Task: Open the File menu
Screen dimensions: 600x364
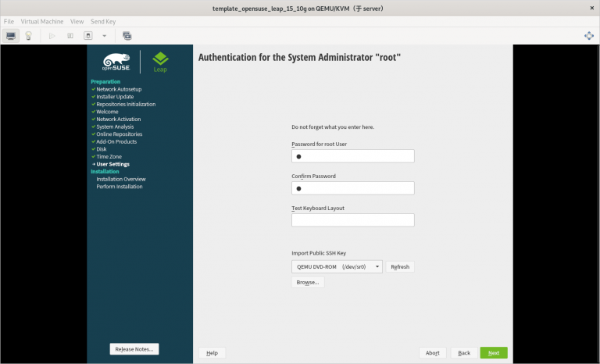Action: 9,21
